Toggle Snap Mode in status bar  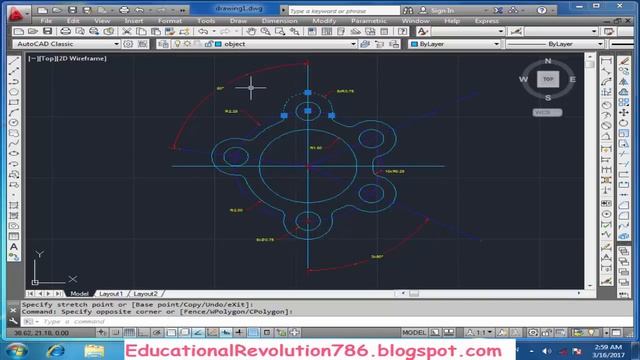[x=116, y=333]
